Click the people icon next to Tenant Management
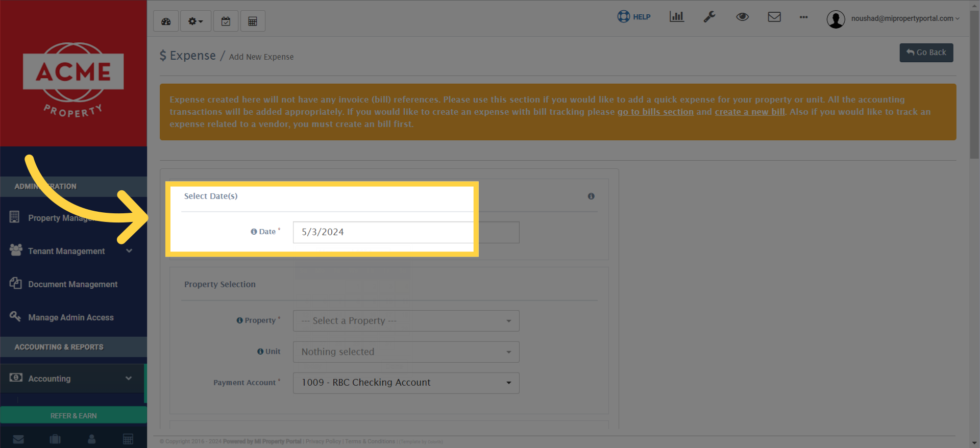The image size is (980, 448). tap(16, 250)
